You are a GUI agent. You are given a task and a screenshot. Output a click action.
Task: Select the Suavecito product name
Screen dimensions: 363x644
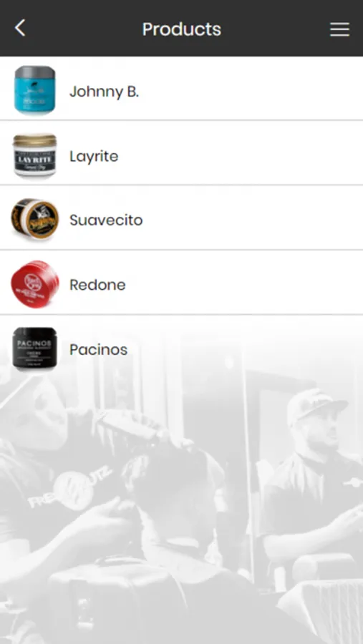(106, 220)
